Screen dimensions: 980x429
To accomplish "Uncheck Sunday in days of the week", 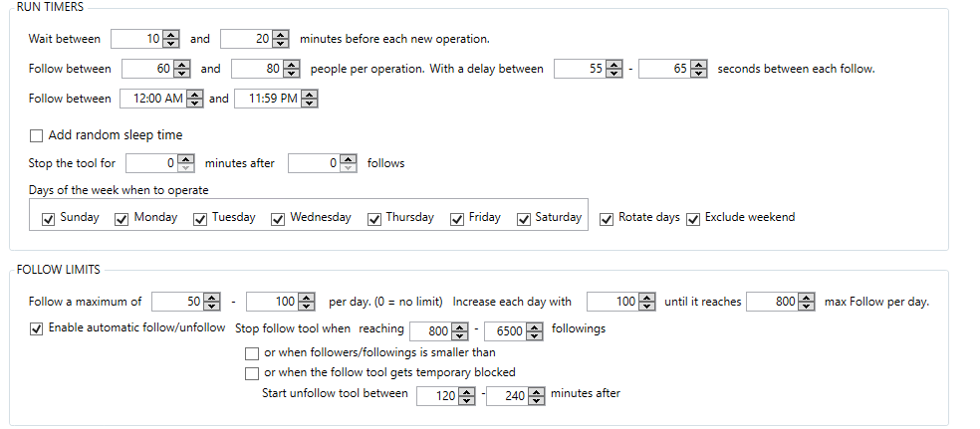I will pos(48,219).
